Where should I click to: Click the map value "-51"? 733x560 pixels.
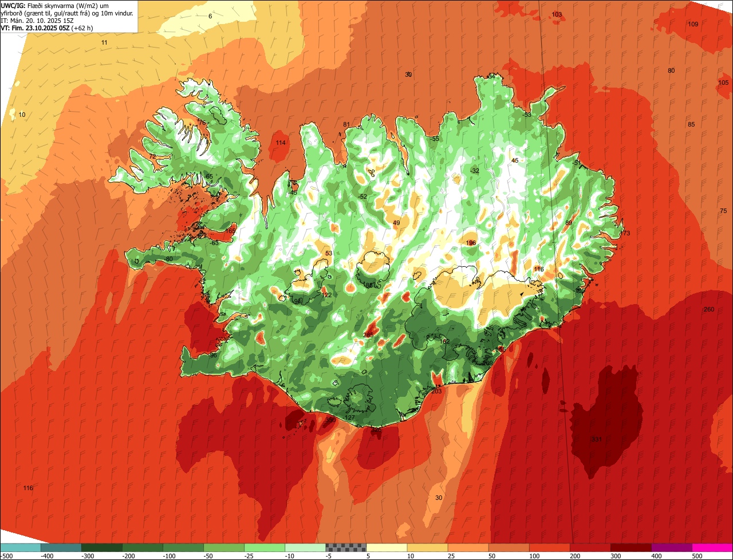pyautogui.click(x=577, y=163)
